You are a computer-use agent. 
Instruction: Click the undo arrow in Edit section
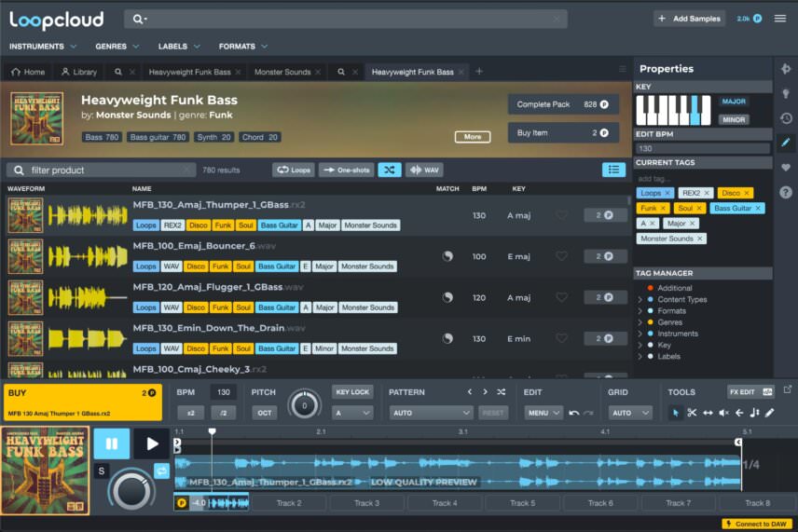pos(574,413)
